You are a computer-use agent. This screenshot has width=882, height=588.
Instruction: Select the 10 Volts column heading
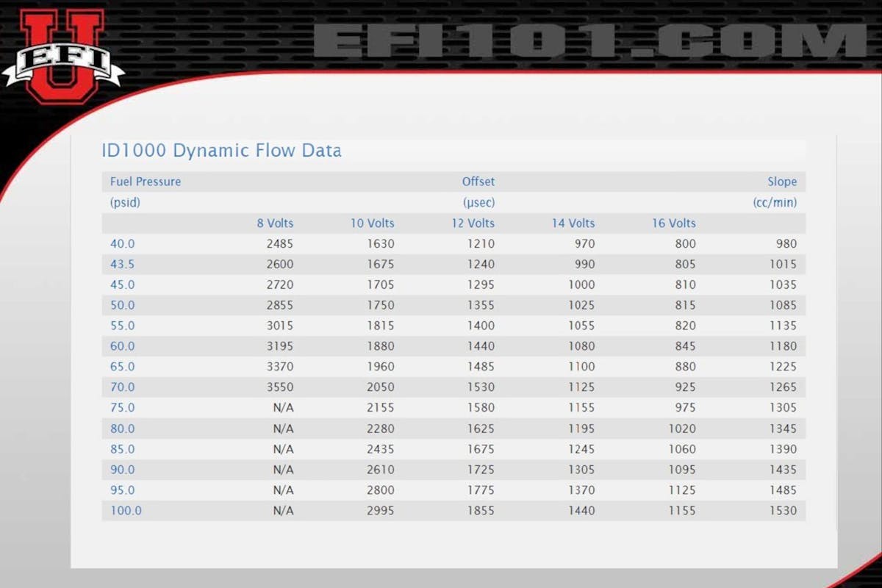coord(372,223)
